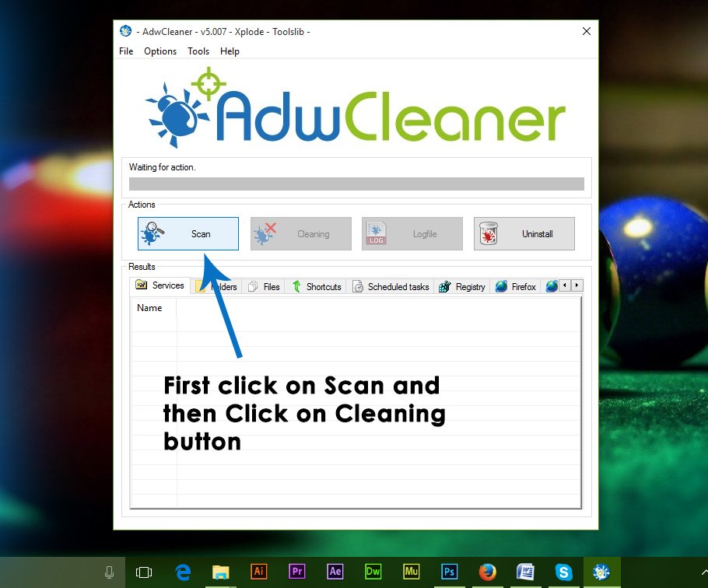
Task: Open the Logfile button
Action: (x=412, y=234)
